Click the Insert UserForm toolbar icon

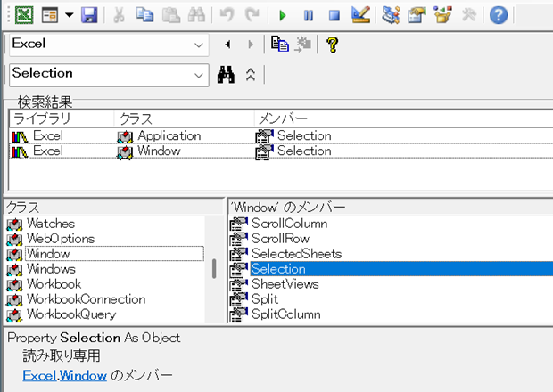click(50, 15)
